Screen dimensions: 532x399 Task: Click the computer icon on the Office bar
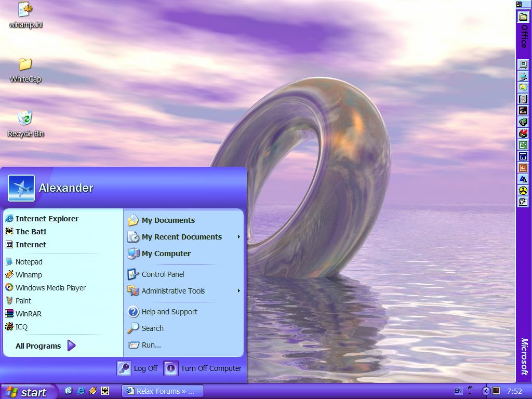coord(523,64)
